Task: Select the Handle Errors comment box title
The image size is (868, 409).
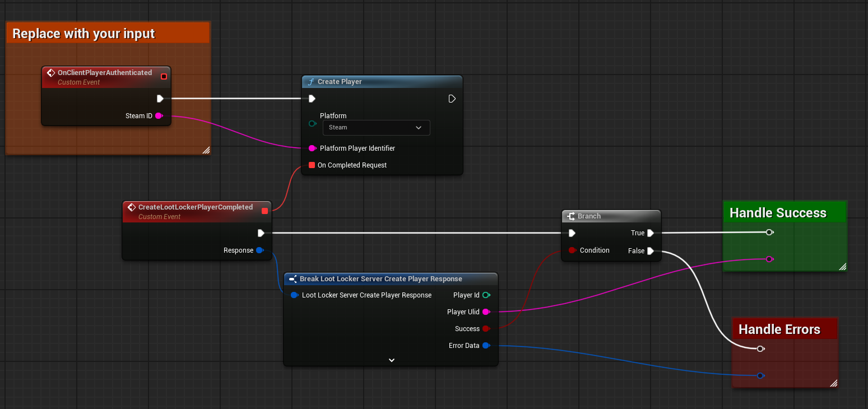Action: coord(779,329)
